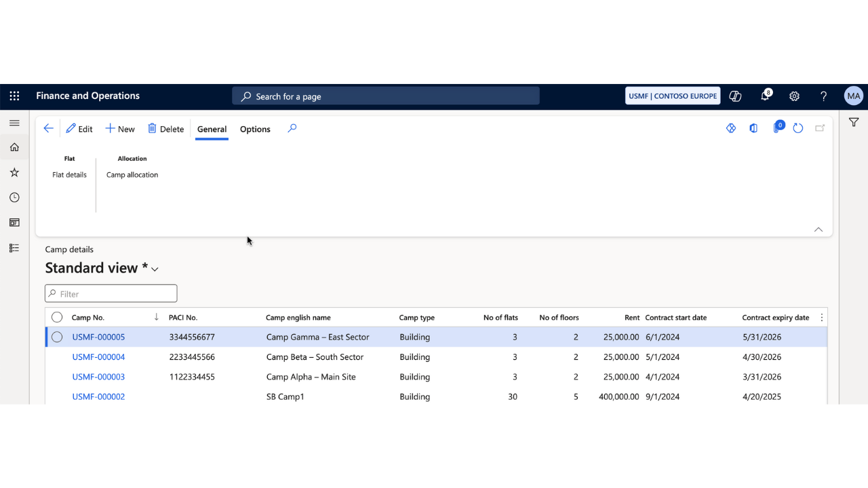Open attachments paperclip with 0 badge
This screenshot has width=868, height=488.
pos(778,127)
